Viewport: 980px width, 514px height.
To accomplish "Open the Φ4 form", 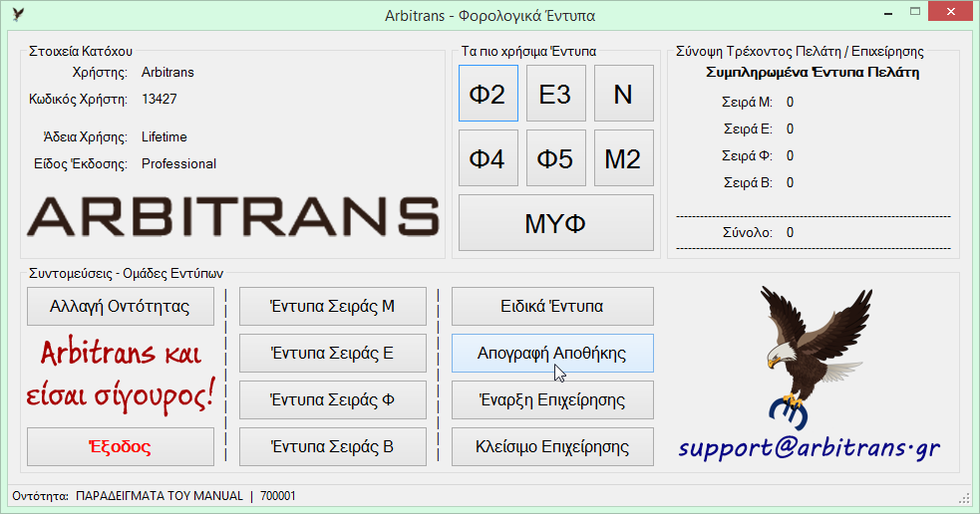I will click(x=489, y=158).
